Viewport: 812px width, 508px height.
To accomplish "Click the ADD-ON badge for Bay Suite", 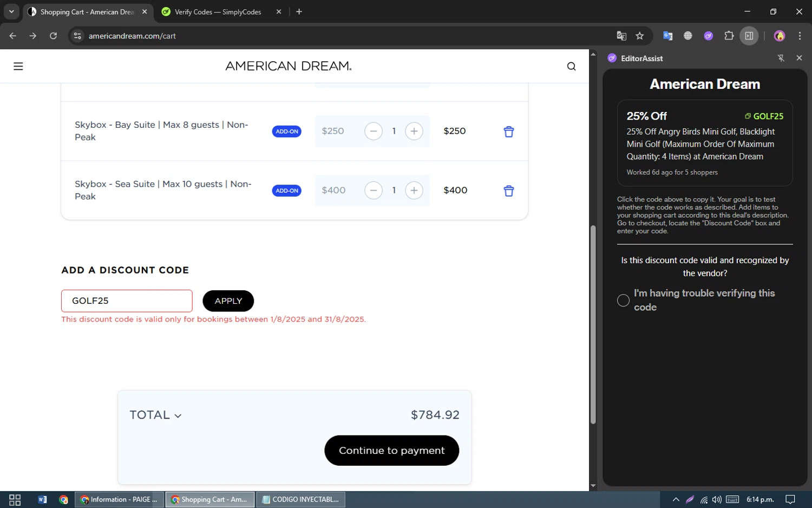I will 286,131.
